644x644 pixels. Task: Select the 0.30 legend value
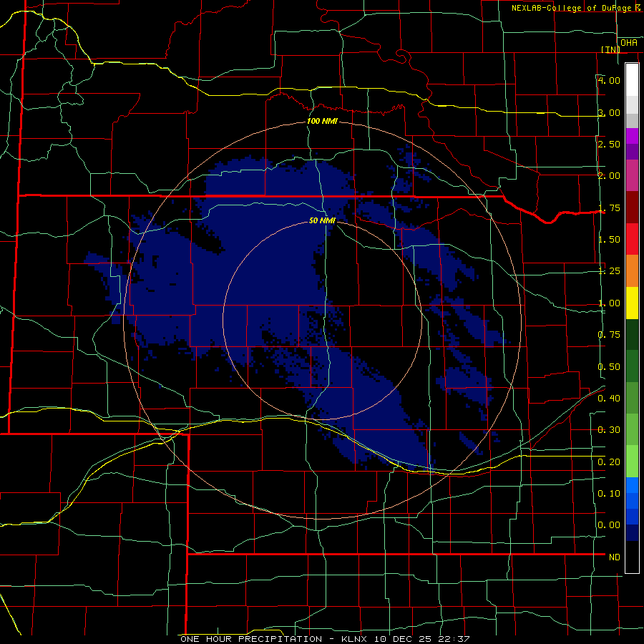point(609,430)
